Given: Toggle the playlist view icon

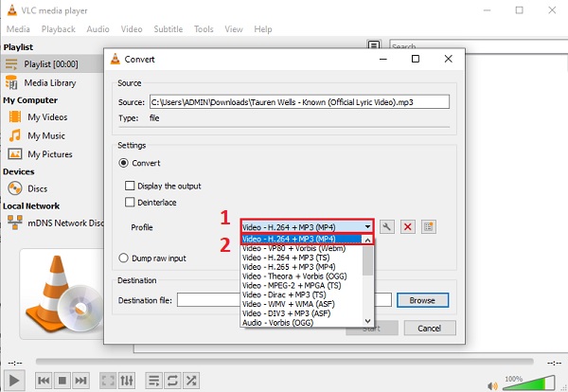Looking at the screenshot, I should [x=153, y=381].
